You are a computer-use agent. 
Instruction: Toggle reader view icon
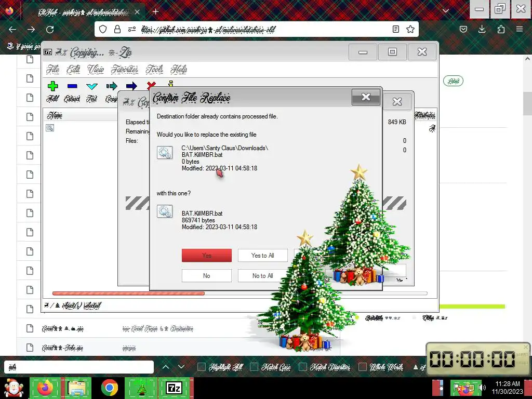point(395,29)
